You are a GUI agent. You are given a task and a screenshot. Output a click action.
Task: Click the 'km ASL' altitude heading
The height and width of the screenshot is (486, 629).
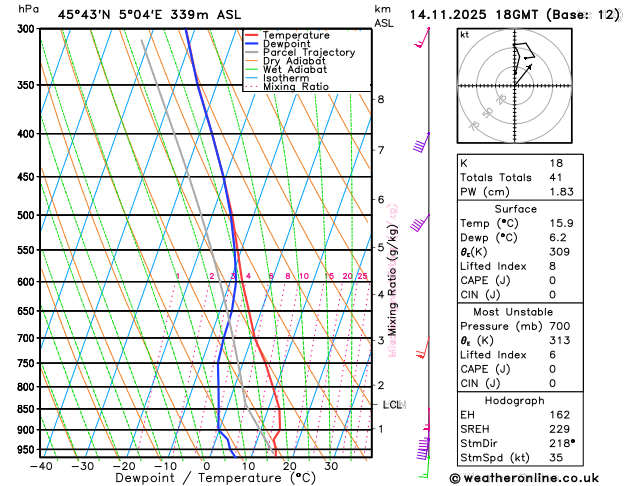[384, 16]
